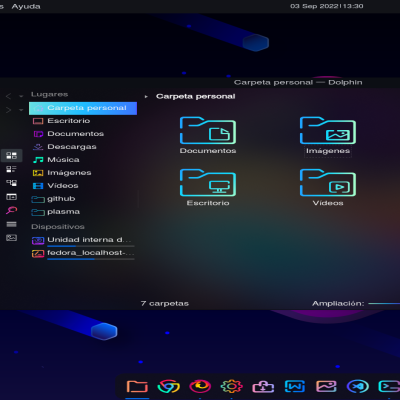Expand the back history dropdown arrow
This screenshot has width=400, height=400.
point(21,97)
